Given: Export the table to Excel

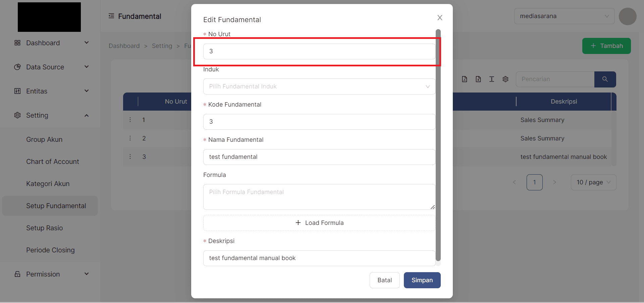Looking at the screenshot, I should [478, 79].
